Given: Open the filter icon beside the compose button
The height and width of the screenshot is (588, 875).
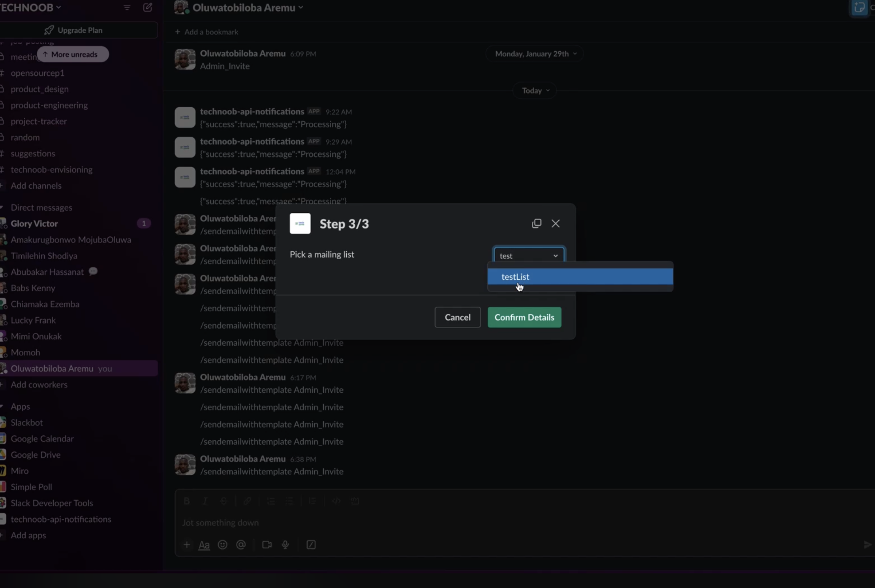Looking at the screenshot, I should (x=127, y=7).
